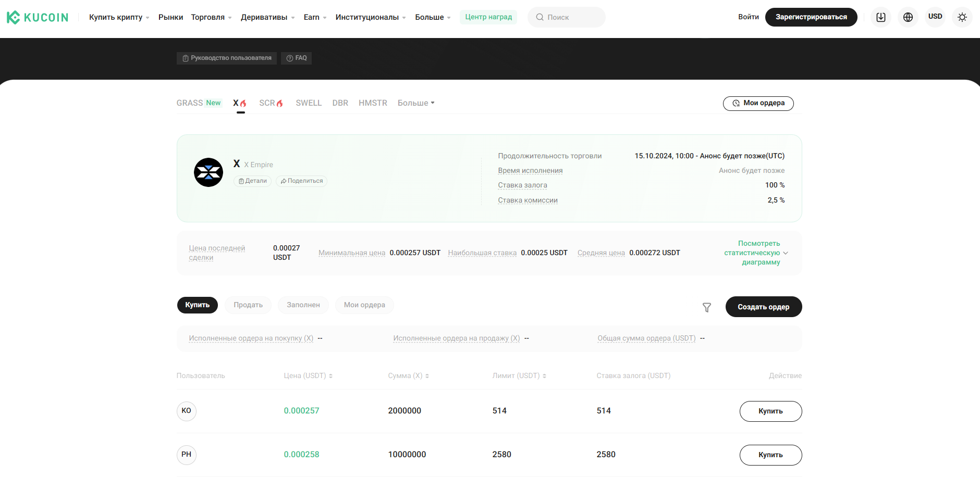Viewport: 980px width, 477px height.
Task: Click the 10000000 amount cell
Action: click(407, 455)
